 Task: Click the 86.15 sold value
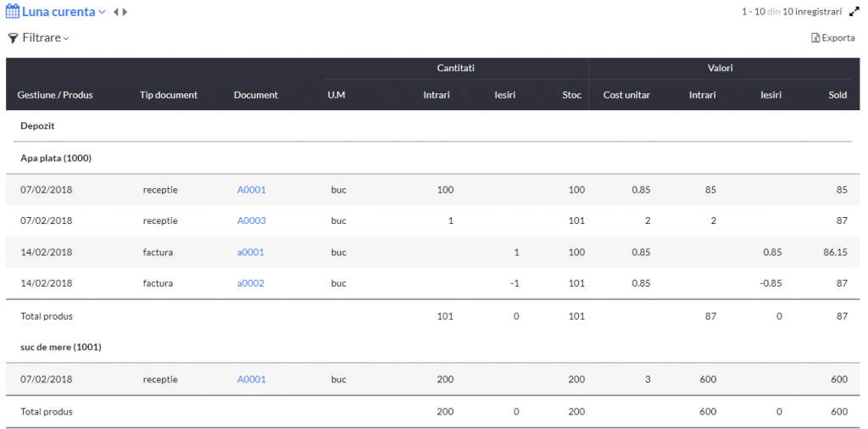click(835, 253)
